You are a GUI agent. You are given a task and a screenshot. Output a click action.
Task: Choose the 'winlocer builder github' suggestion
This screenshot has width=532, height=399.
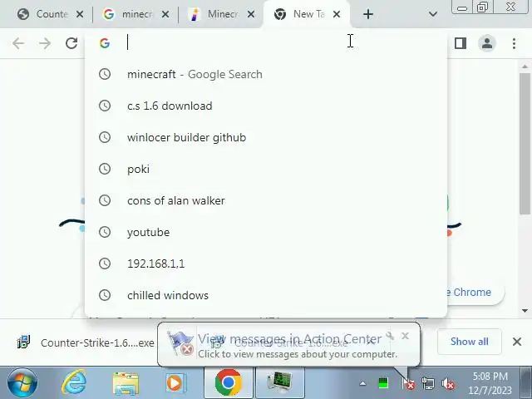pos(266,137)
